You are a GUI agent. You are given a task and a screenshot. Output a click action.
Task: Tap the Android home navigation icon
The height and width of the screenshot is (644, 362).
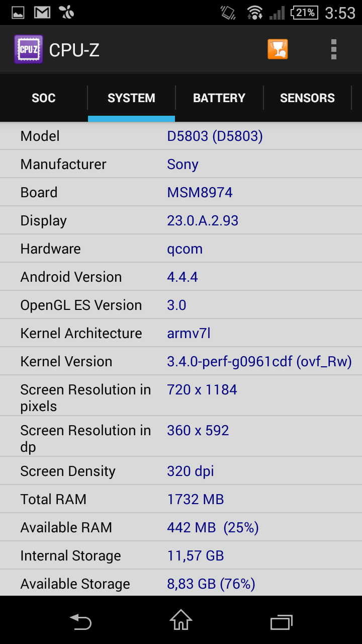click(181, 620)
